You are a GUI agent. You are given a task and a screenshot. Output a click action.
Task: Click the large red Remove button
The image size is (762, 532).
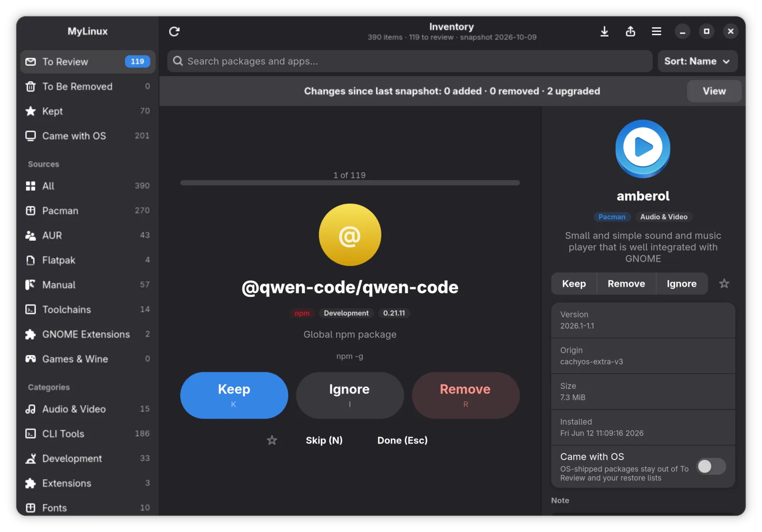(465, 395)
